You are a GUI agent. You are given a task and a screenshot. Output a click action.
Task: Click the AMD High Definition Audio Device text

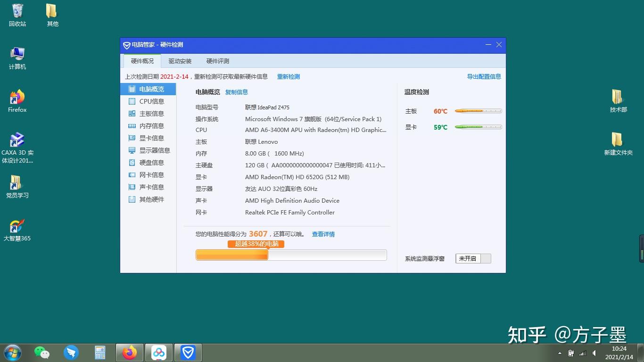(292, 201)
